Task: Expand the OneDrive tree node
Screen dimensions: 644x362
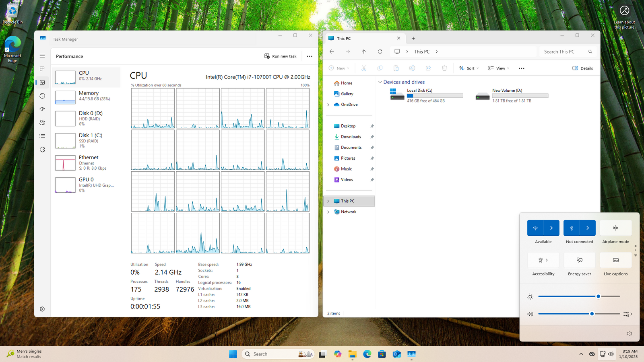Action: click(328, 105)
